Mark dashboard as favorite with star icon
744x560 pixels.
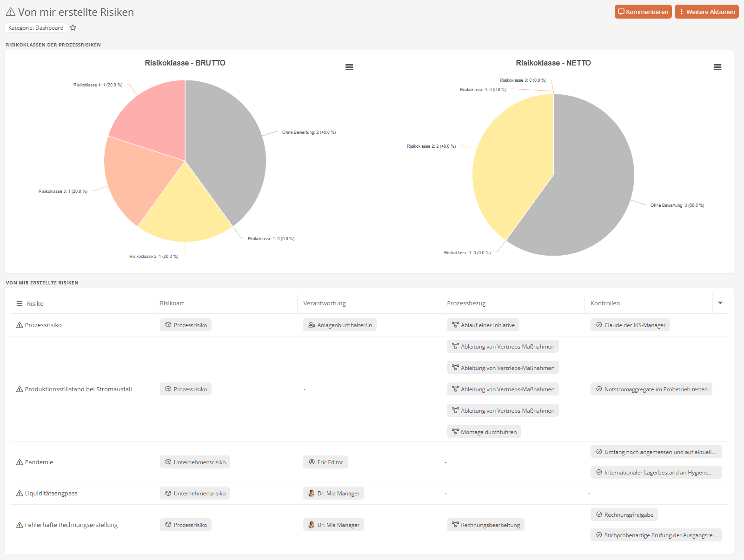pyautogui.click(x=73, y=28)
